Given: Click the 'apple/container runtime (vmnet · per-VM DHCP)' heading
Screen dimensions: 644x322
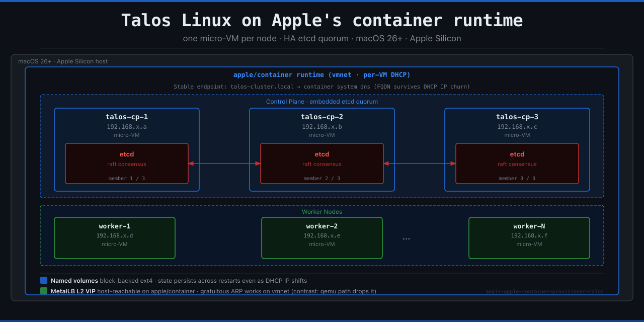Looking at the screenshot, I should coord(322,75).
